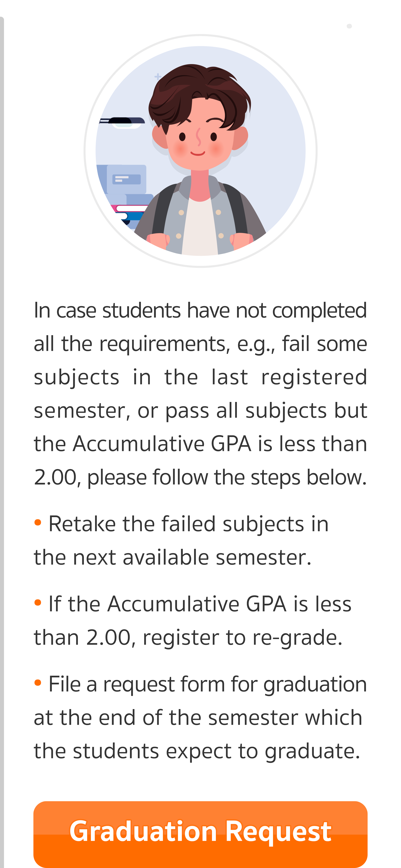Click the orange bullet before 'If the Accumulative GPA'
The image size is (401, 868).
pos(38,602)
